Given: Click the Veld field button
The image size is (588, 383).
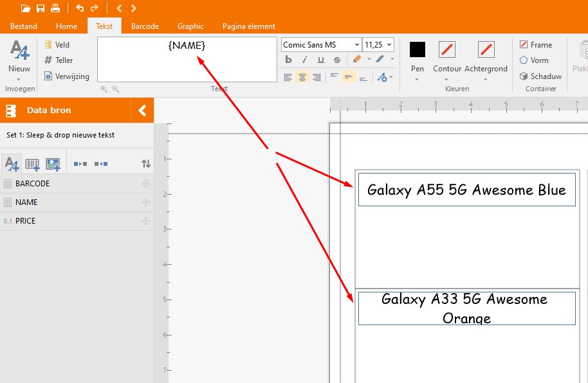Looking at the screenshot, I should [x=57, y=45].
